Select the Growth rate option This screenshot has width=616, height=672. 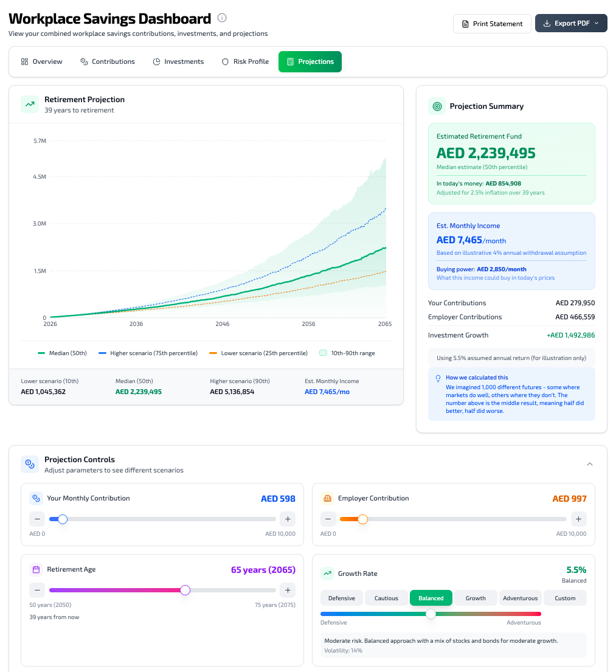[x=476, y=598]
